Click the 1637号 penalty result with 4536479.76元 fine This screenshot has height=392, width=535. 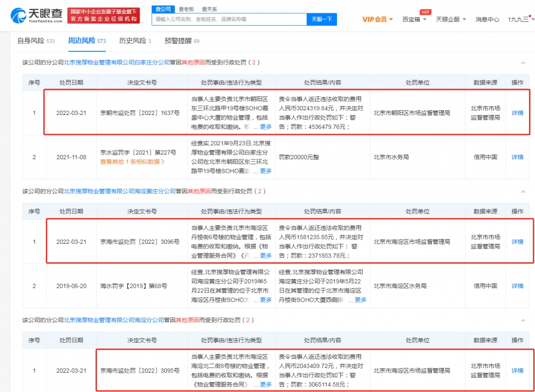pyautogui.click(x=321, y=113)
